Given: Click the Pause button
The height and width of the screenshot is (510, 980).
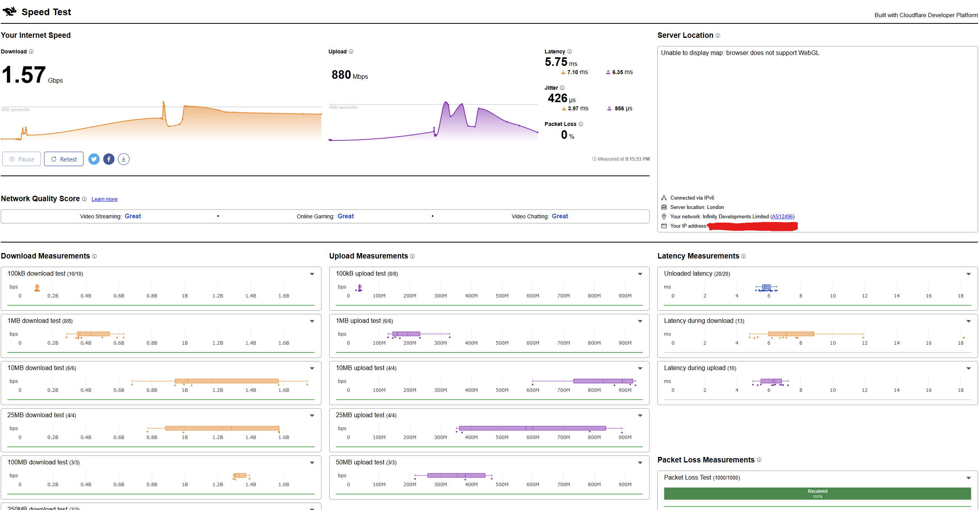Looking at the screenshot, I should click(21, 159).
